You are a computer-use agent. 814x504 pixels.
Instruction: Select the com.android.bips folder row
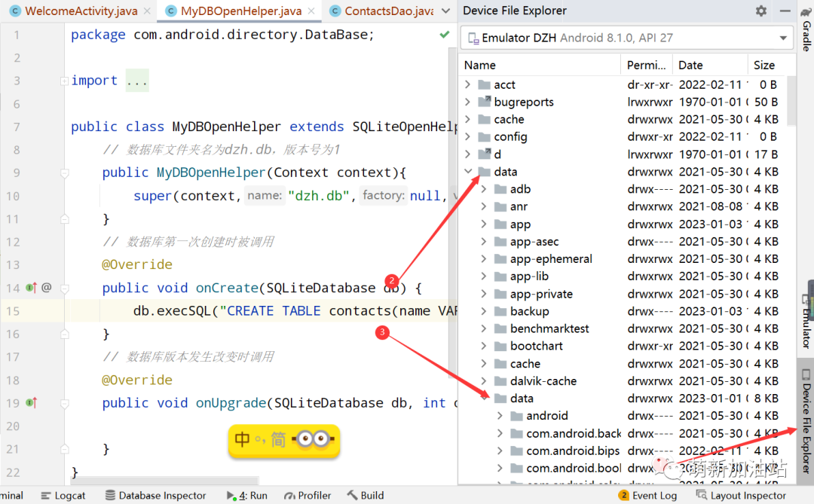[623, 451]
